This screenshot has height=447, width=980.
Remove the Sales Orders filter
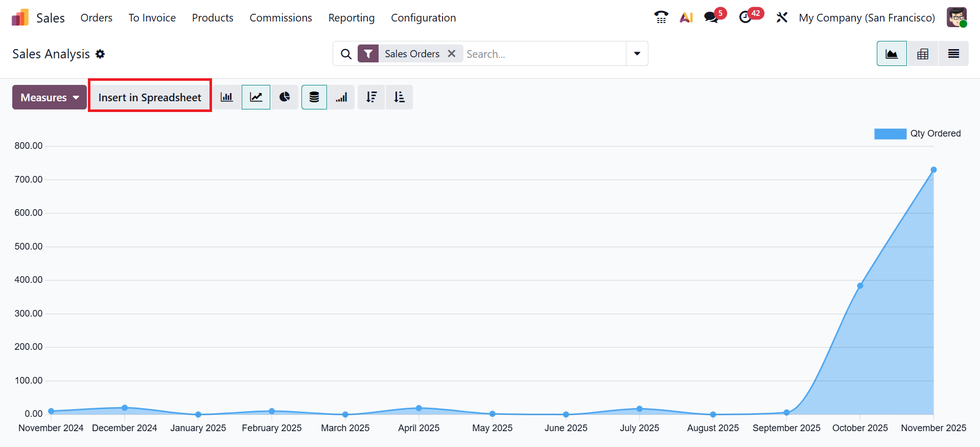452,54
